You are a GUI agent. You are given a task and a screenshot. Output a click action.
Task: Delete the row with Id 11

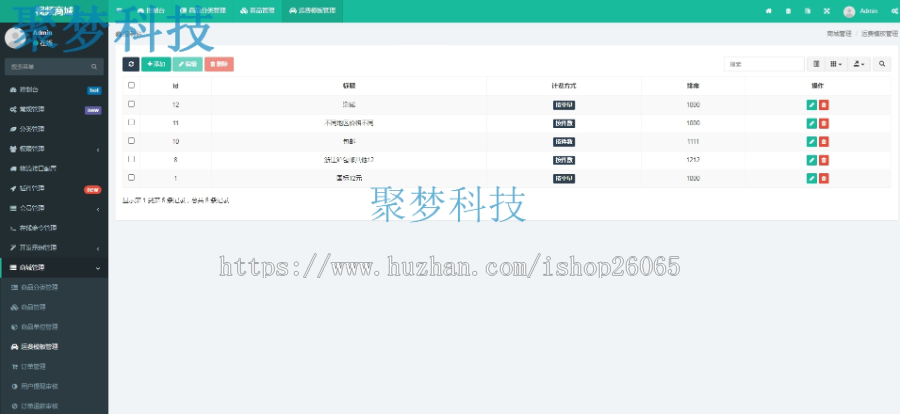pos(824,123)
